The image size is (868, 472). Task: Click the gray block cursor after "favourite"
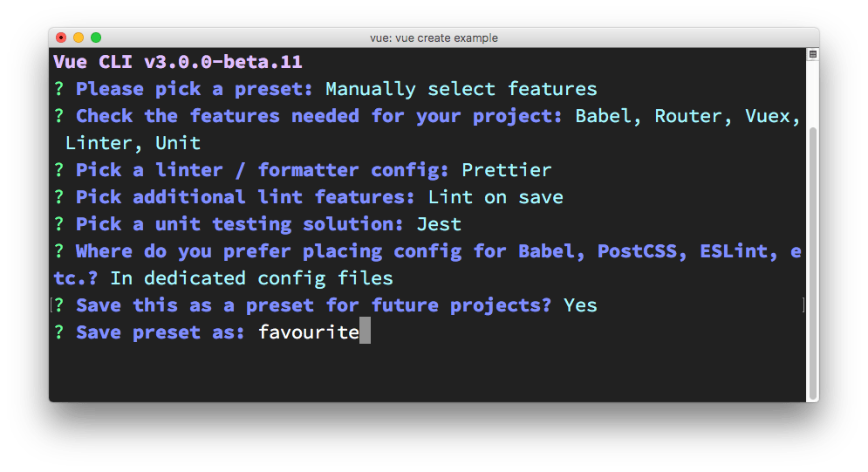pyautogui.click(x=365, y=332)
